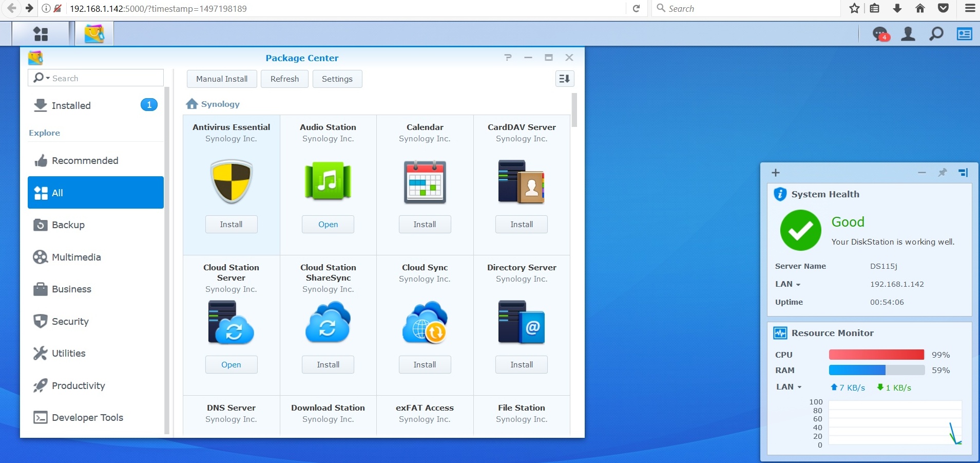Click the package list vertical scrollbar
Viewport: 980px width, 463px height.
[x=574, y=109]
